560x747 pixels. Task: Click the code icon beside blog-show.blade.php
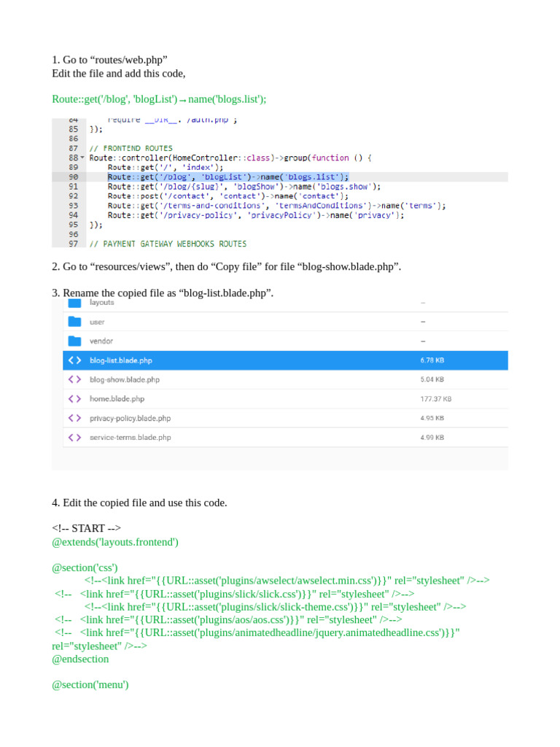coord(75,379)
